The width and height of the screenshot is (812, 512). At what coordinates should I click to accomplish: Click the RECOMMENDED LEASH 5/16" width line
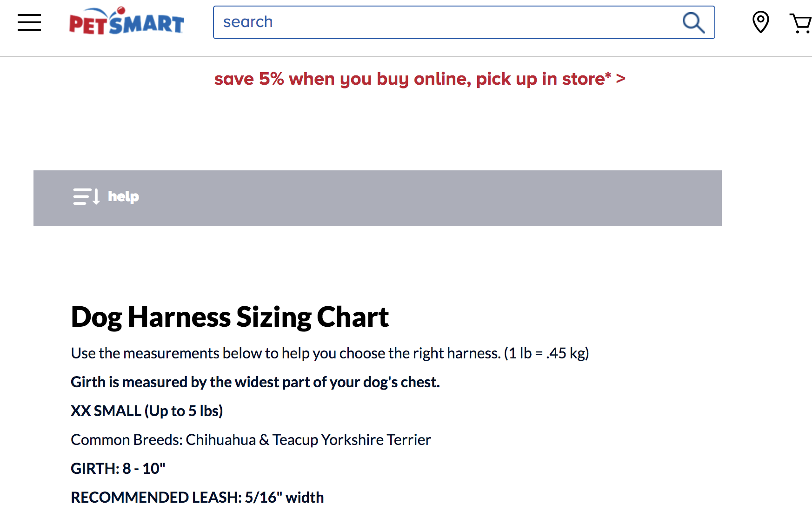(197, 498)
